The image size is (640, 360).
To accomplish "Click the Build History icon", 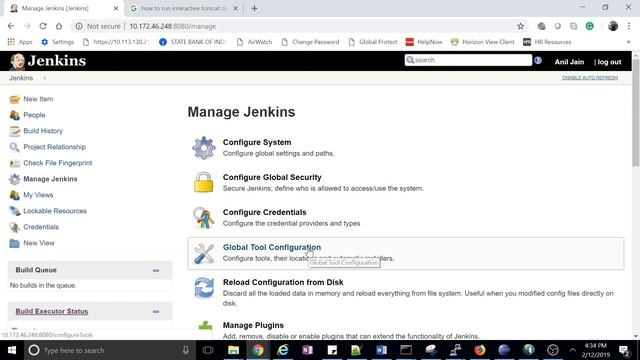I will coord(15,131).
